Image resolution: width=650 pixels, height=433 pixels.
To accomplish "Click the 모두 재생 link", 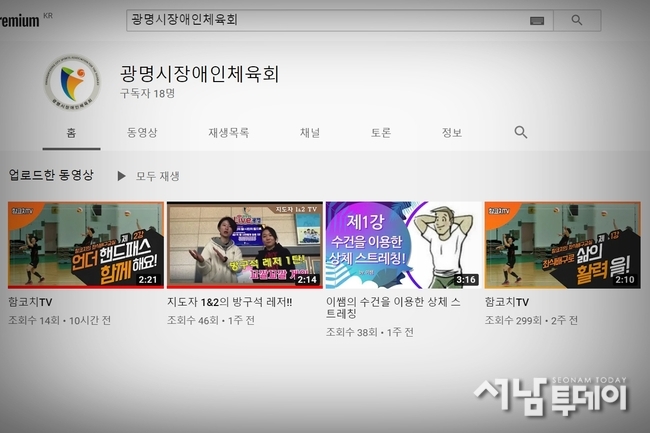I will [x=158, y=176].
